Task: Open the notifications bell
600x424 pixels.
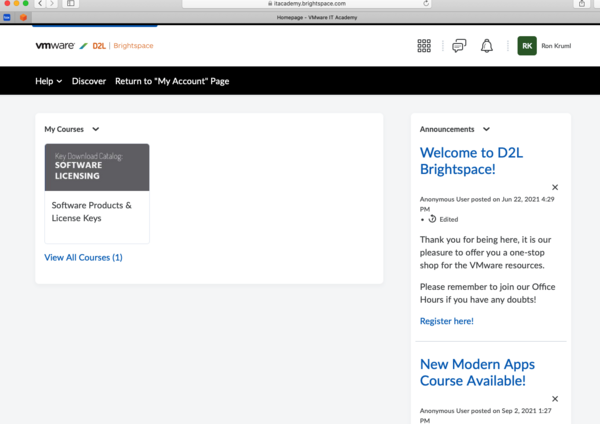Action: tap(487, 46)
